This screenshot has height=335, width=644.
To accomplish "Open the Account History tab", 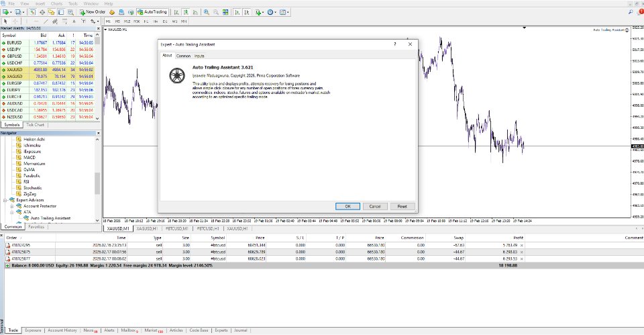I will point(62,330).
